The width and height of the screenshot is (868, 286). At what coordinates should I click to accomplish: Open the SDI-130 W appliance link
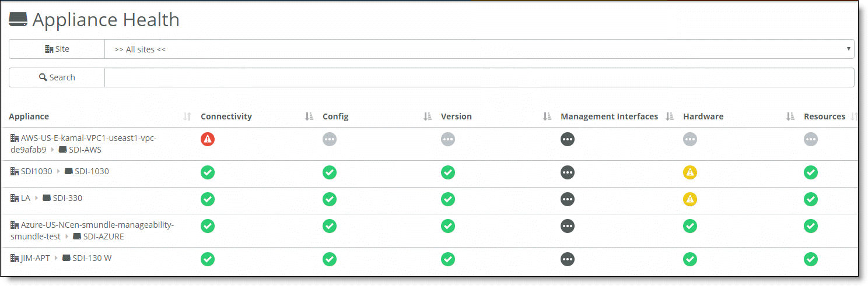coord(87,258)
